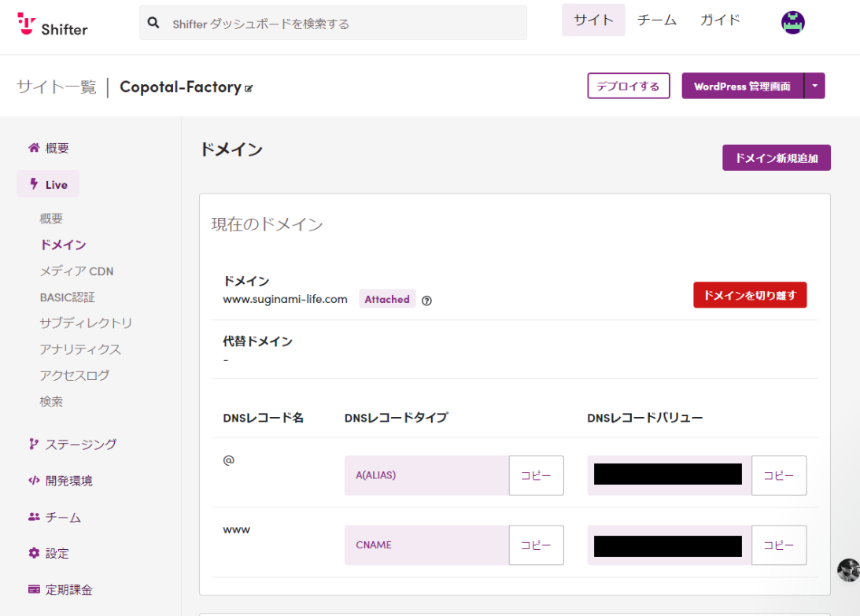860x616 pixels.
Task: Switch to the チーム top tab
Action: (656, 20)
